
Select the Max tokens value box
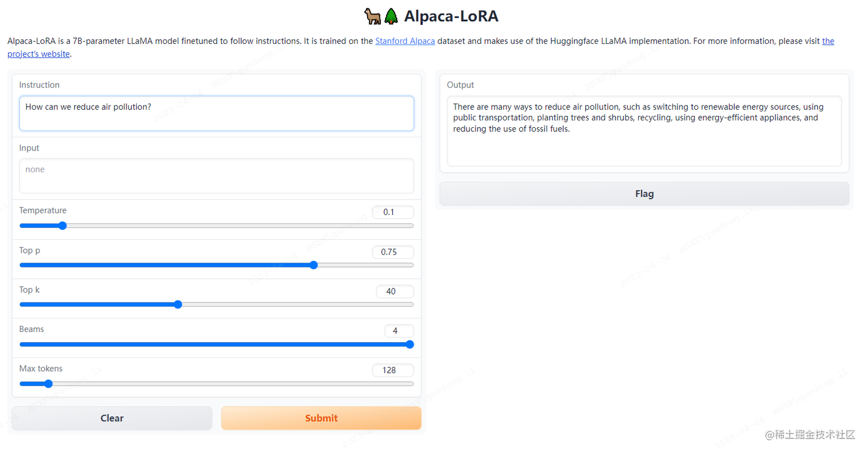coord(392,370)
